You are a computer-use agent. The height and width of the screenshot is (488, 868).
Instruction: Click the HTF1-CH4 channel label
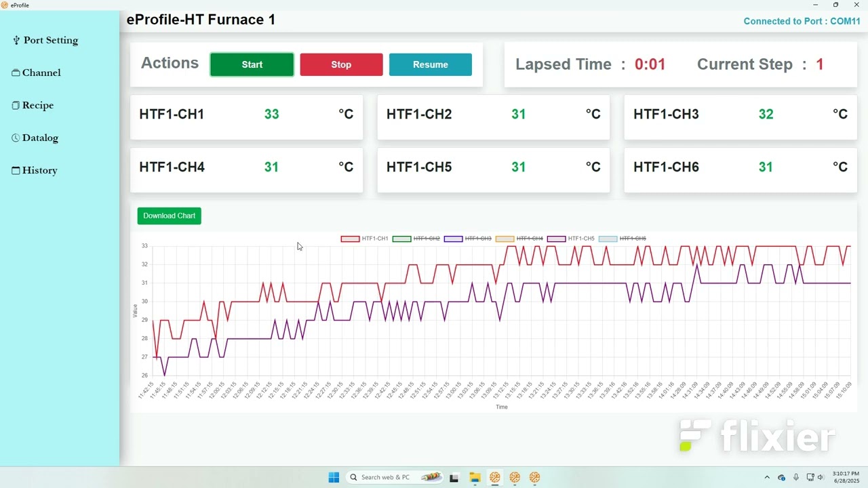pos(172,167)
